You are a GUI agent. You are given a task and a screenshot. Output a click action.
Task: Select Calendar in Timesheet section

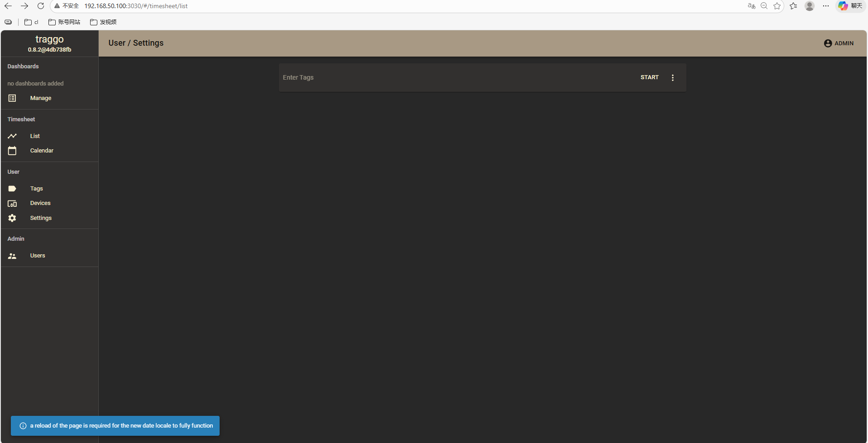(x=42, y=151)
